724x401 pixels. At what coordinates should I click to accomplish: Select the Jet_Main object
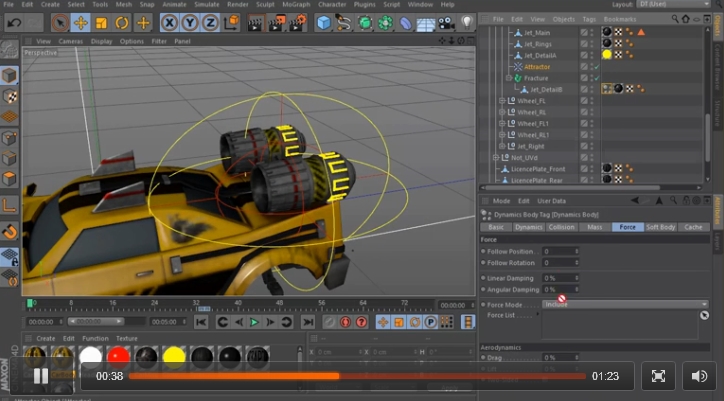(537, 33)
